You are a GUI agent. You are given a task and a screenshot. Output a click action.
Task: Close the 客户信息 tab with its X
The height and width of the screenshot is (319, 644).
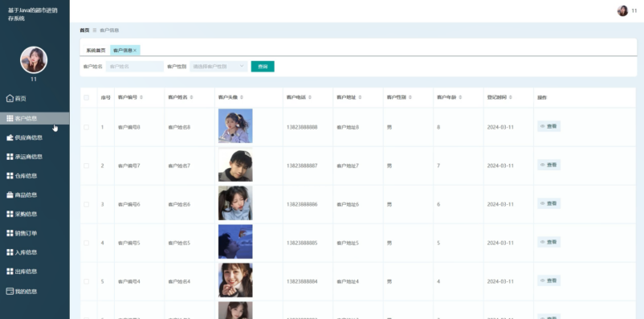pos(135,50)
